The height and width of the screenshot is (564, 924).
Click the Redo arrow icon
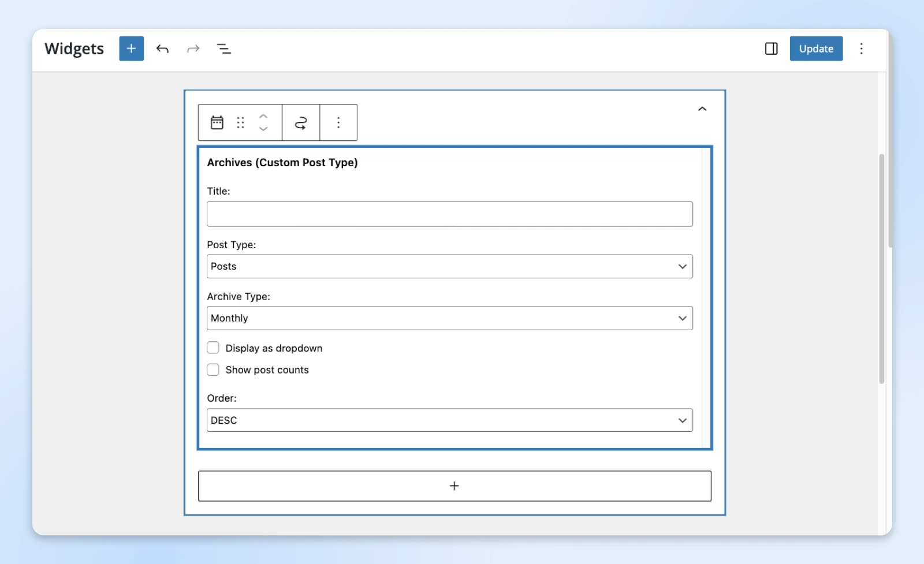pyautogui.click(x=193, y=48)
